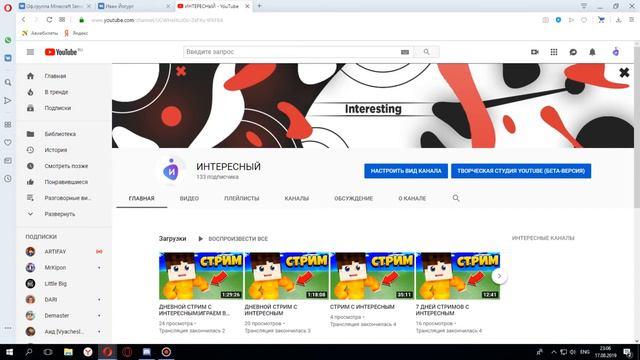The height and width of the screenshot is (360, 640).
Task: Show next videos with the carousel arrow
Action: [x=499, y=276]
